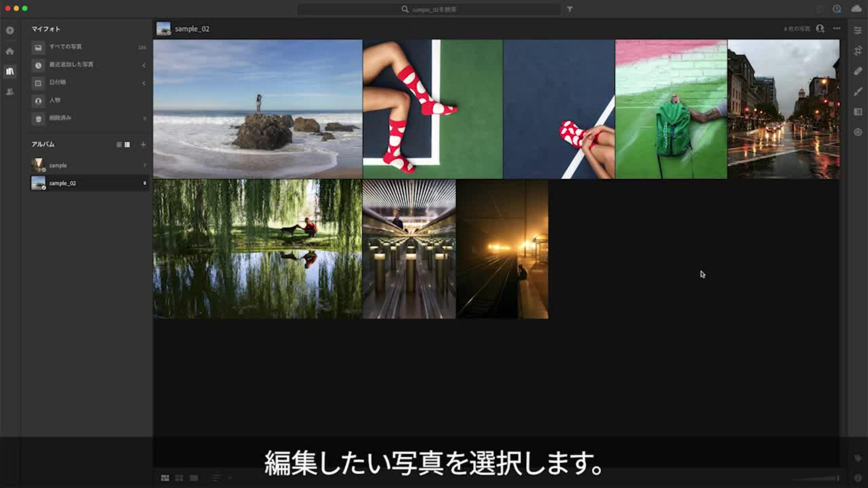This screenshot has width=868, height=488.
Task: Open すべての写真 in My Photos
Action: click(66, 47)
